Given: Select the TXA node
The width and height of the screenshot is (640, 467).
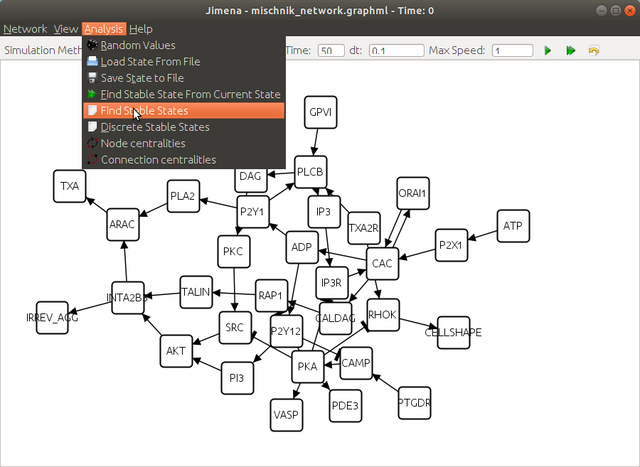Looking at the screenshot, I should click(69, 186).
